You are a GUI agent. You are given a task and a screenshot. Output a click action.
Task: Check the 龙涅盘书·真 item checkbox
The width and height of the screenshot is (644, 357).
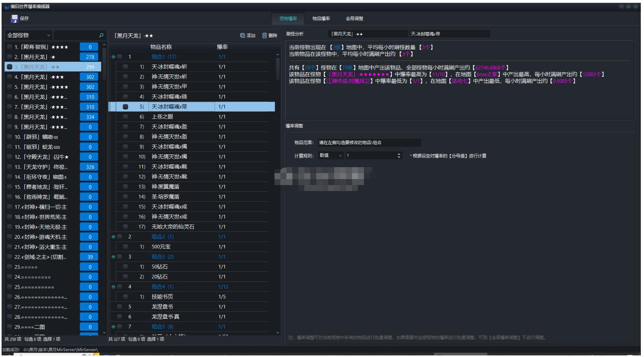tap(119, 317)
